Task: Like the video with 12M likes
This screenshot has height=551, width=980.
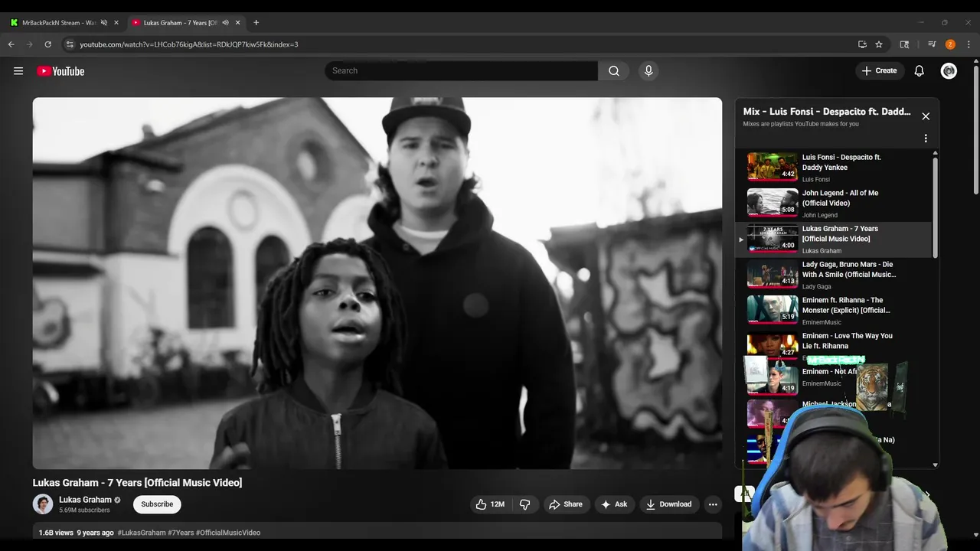Action: pyautogui.click(x=490, y=504)
